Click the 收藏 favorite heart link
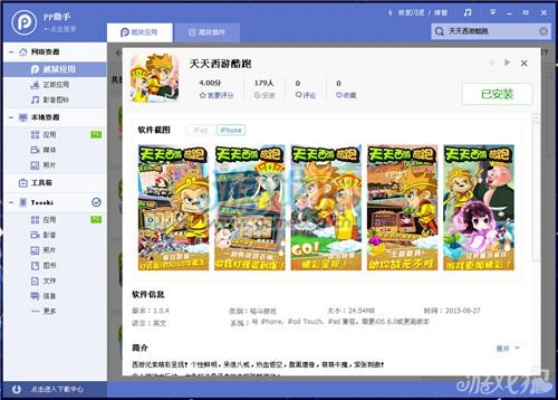This screenshot has height=400, width=558. click(x=346, y=95)
